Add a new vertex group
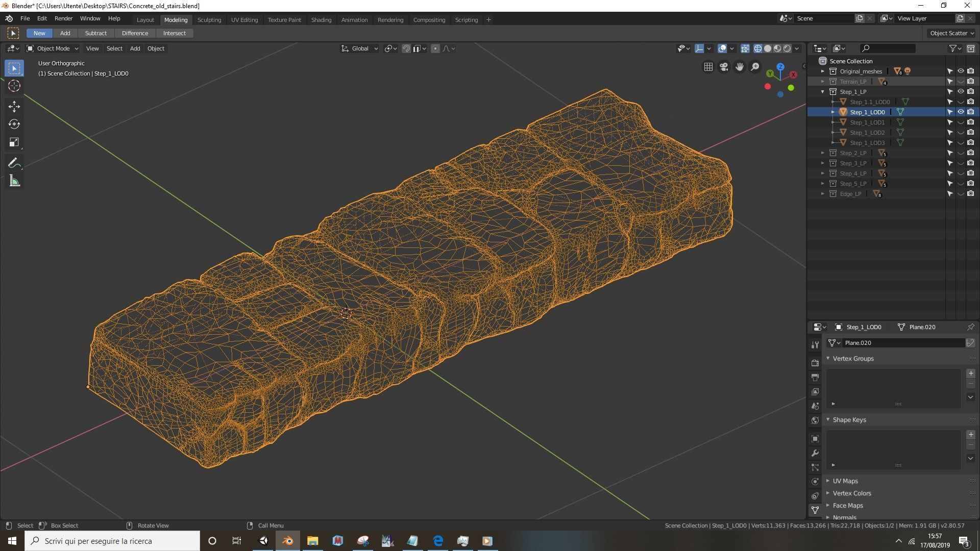Image resolution: width=980 pixels, height=551 pixels. click(x=971, y=373)
